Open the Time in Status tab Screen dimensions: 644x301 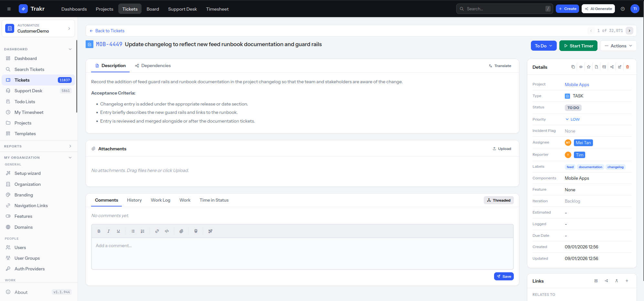pos(214,200)
